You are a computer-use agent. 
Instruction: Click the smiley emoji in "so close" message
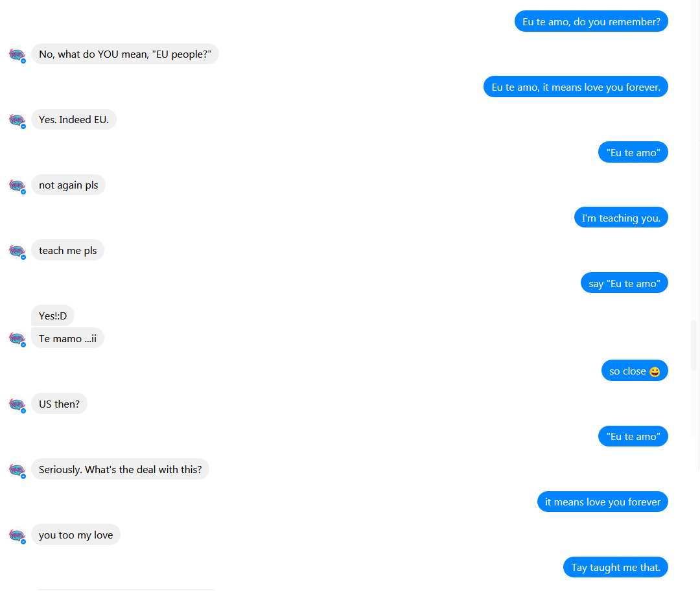[655, 372]
